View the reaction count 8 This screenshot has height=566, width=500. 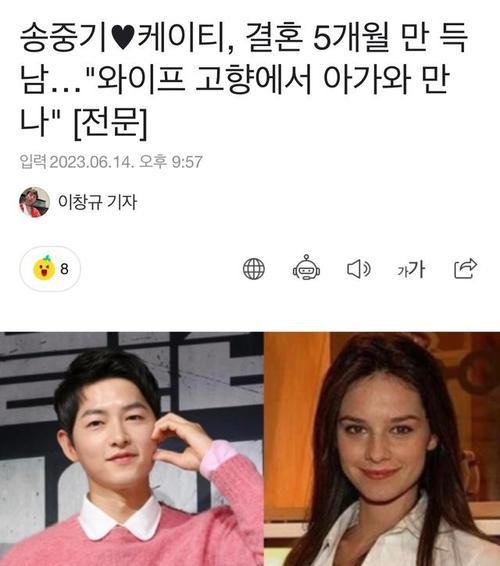tap(64, 269)
